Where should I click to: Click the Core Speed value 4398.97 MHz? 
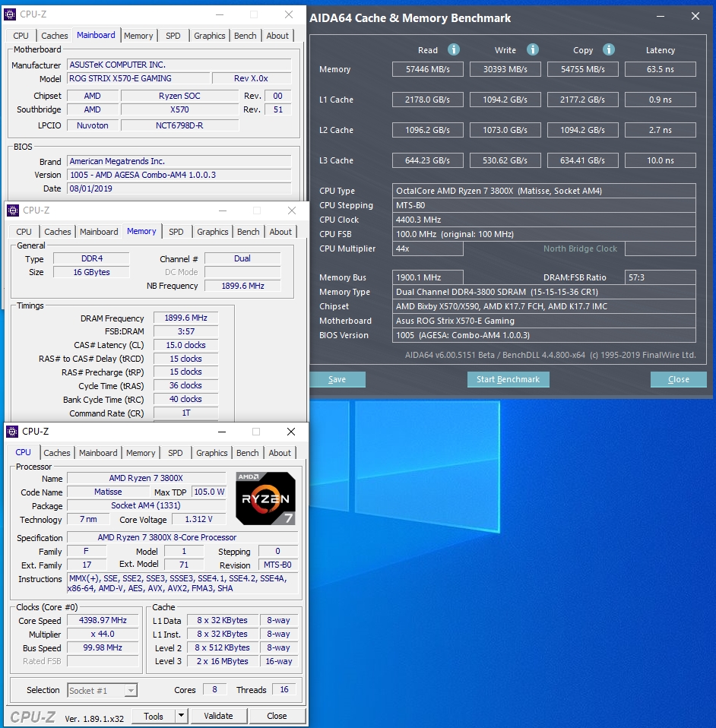coord(103,620)
